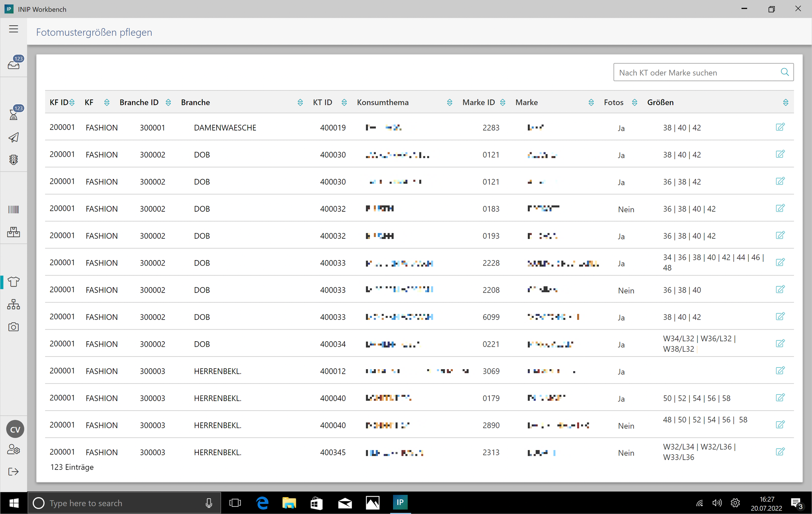Edit row with sizes 50 | 52 | 54 | 56 | 58
812x514 pixels.
tap(780, 398)
